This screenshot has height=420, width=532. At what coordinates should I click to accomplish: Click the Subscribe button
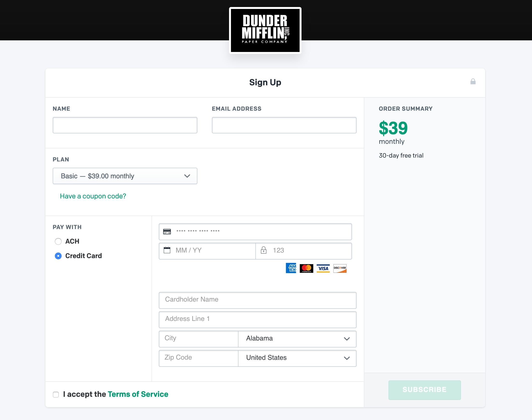[x=425, y=390]
